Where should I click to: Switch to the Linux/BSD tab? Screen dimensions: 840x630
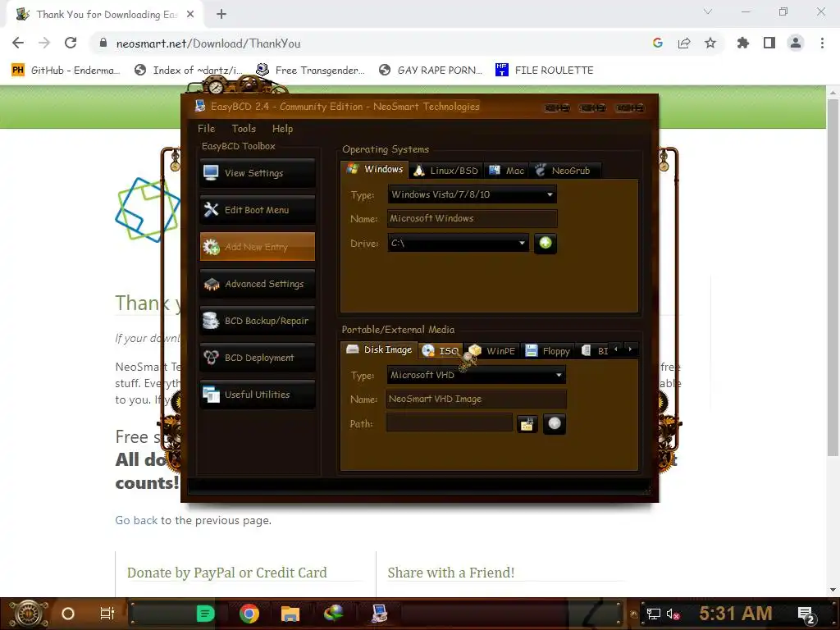click(x=446, y=171)
